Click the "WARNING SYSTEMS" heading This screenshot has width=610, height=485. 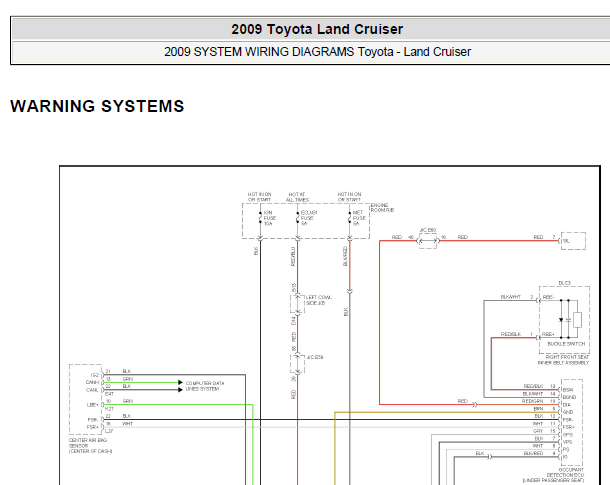tap(97, 106)
